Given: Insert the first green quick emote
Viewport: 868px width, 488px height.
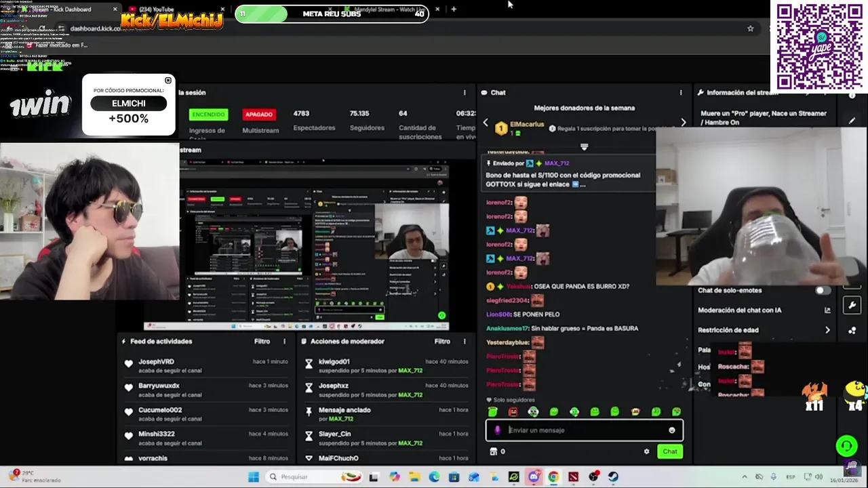Looking at the screenshot, I should [x=493, y=411].
